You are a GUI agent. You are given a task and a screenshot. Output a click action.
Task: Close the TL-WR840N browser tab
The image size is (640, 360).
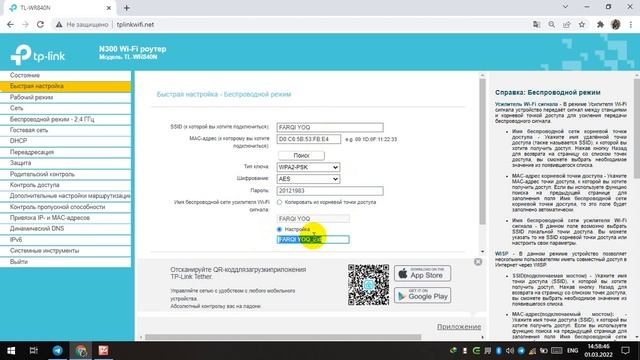(109, 8)
